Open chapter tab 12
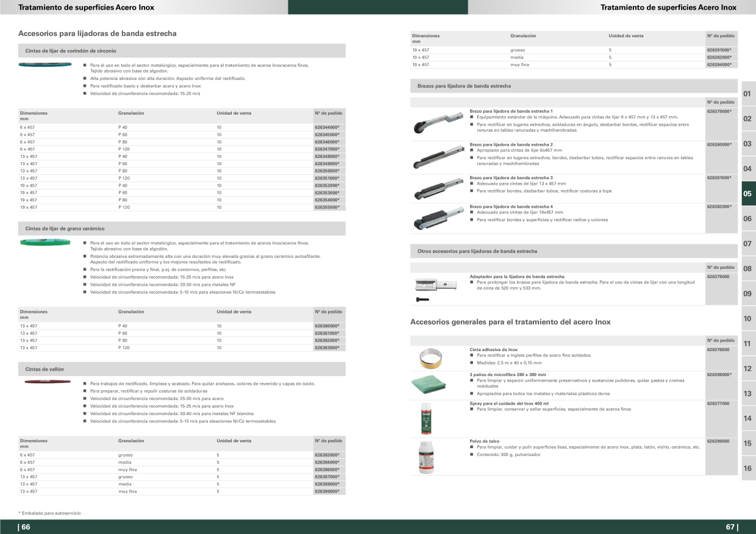This screenshot has height=534, width=756. point(747,369)
